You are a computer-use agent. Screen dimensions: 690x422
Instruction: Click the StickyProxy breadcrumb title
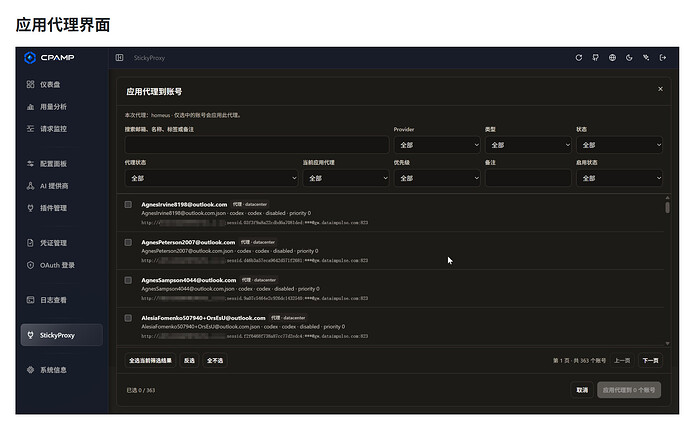149,58
